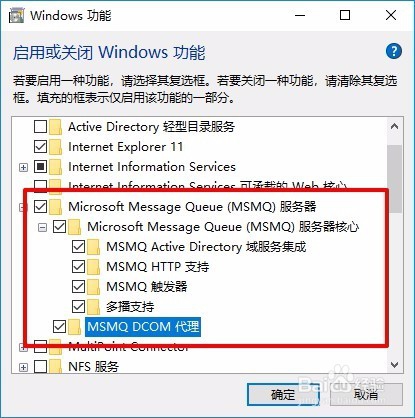Expand the NFS 服务 tree node
Viewport: 415px width, 418px height.
pyautogui.click(x=23, y=367)
